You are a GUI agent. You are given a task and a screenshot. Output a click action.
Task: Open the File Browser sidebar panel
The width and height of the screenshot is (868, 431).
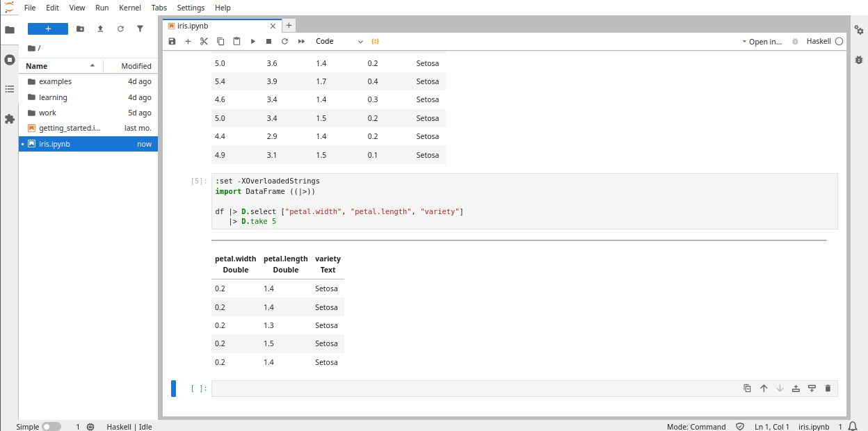10,30
